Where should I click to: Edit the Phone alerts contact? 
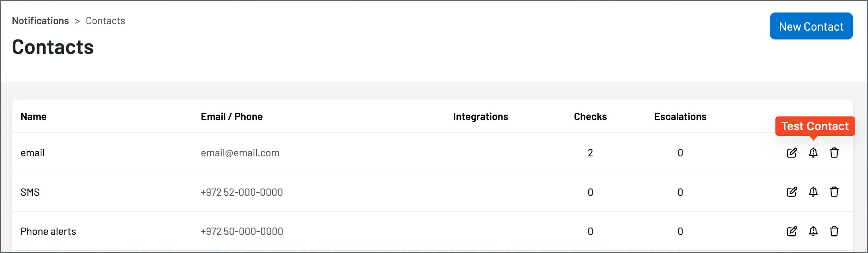pos(792,231)
